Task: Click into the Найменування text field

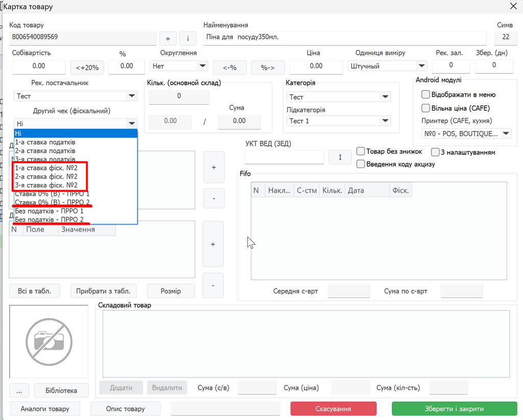Action: [x=345, y=38]
